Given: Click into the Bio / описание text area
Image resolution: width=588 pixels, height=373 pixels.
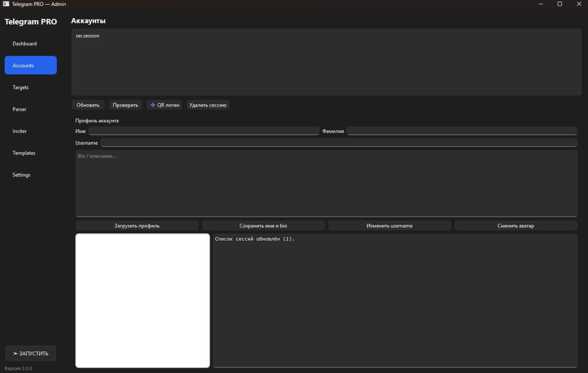Looking at the screenshot, I should point(327,184).
